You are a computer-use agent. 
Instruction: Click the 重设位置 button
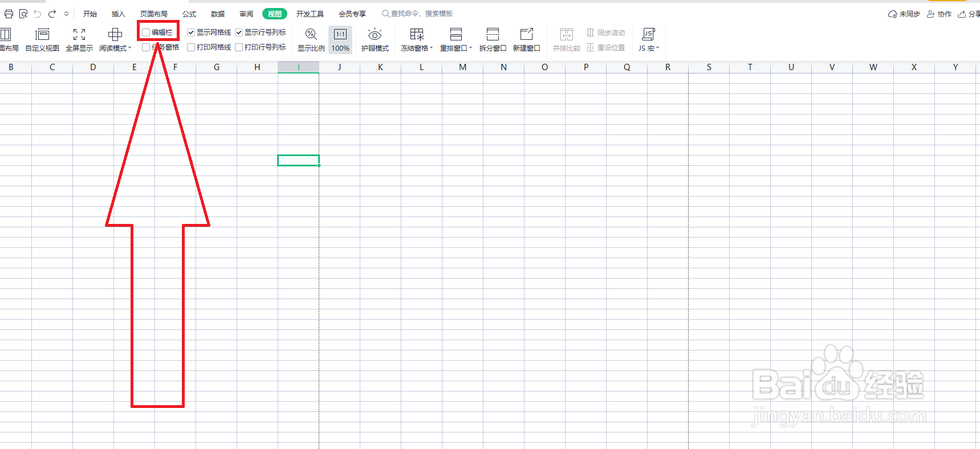tap(605, 47)
